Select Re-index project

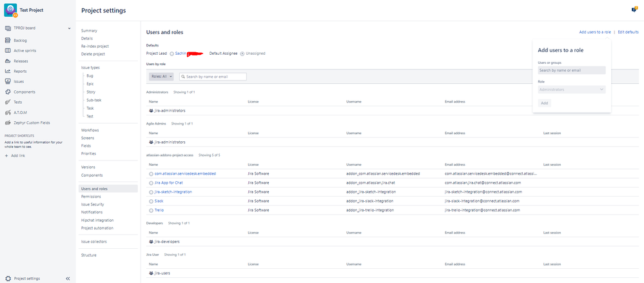coord(95,46)
